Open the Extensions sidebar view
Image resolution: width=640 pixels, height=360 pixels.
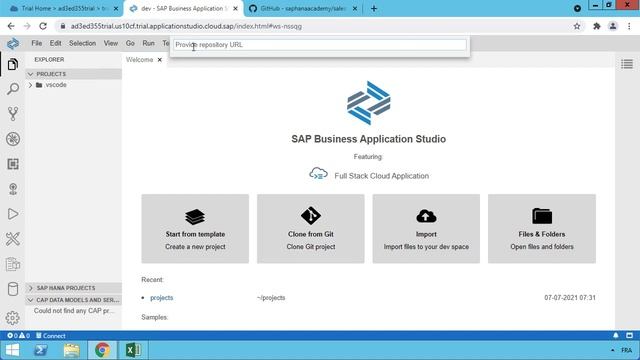[x=13, y=164]
